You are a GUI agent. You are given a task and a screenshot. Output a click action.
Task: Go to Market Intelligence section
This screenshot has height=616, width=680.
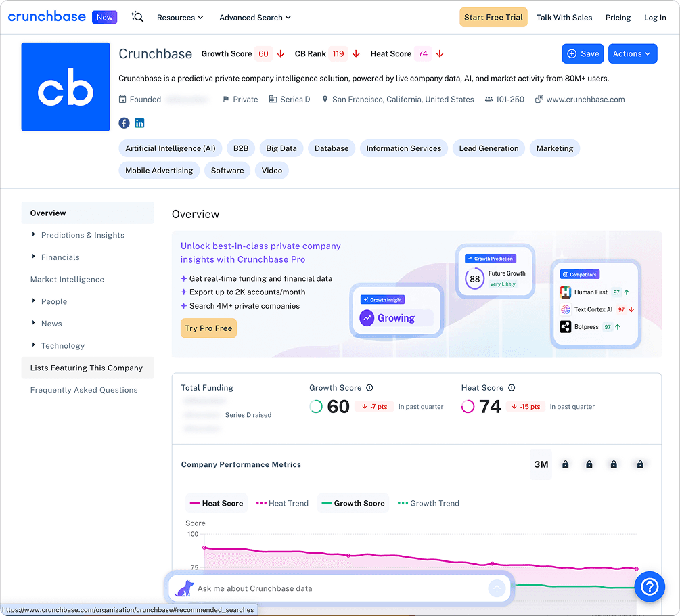67,280
